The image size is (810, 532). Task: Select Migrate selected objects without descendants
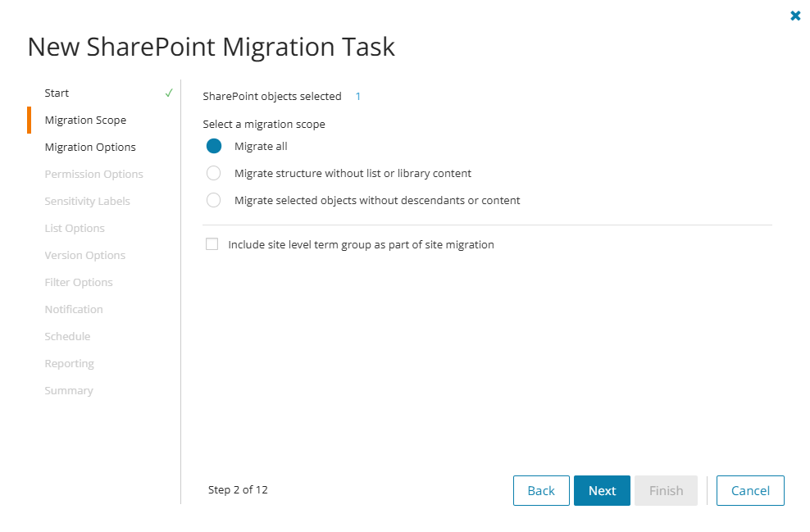pos(214,200)
